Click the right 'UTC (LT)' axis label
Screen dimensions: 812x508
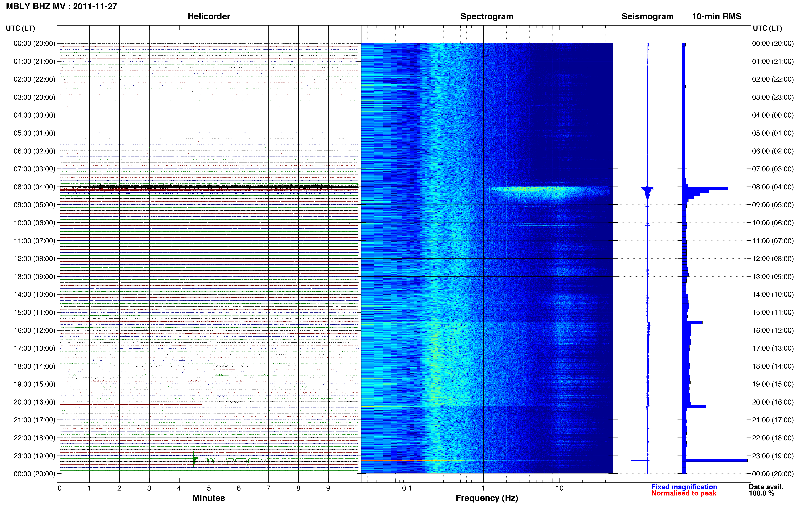(767, 28)
